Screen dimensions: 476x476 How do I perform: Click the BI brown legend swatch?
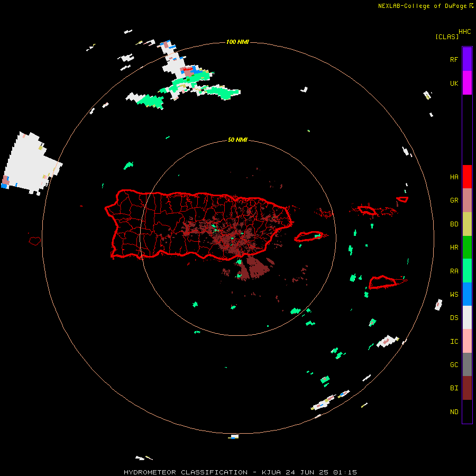(x=467, y=388)
